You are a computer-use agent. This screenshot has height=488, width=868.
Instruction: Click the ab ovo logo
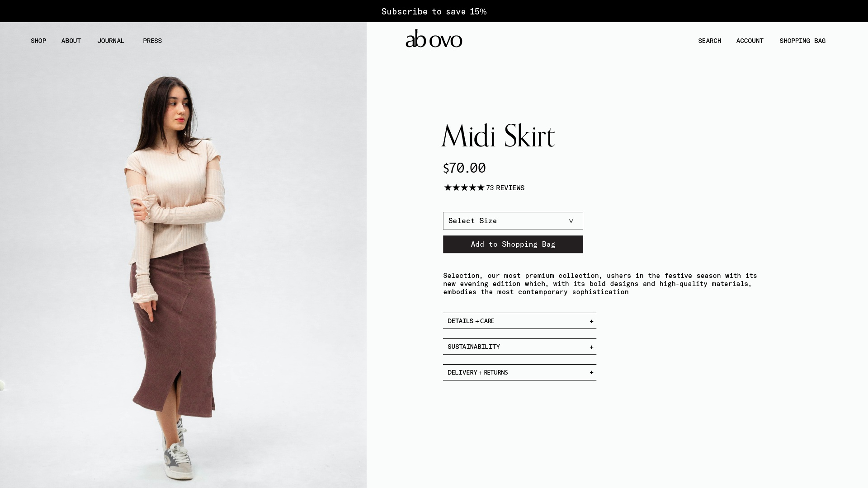pos(434,39)
